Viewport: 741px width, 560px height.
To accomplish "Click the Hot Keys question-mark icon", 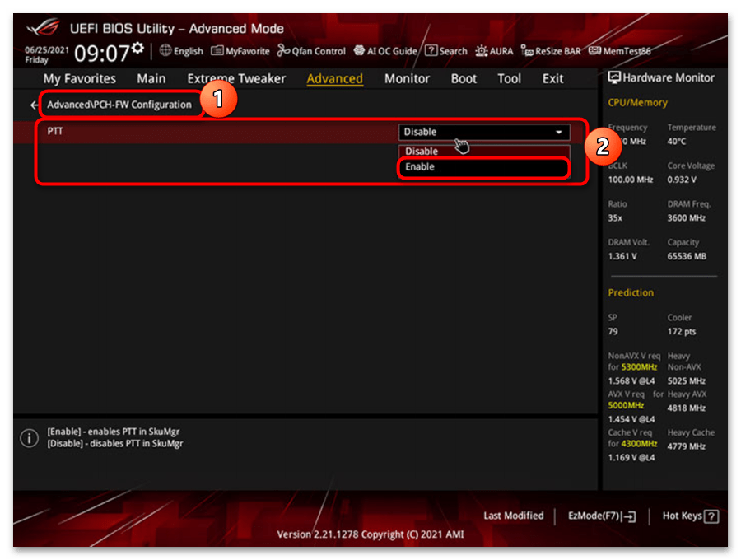I will (711, 516).
